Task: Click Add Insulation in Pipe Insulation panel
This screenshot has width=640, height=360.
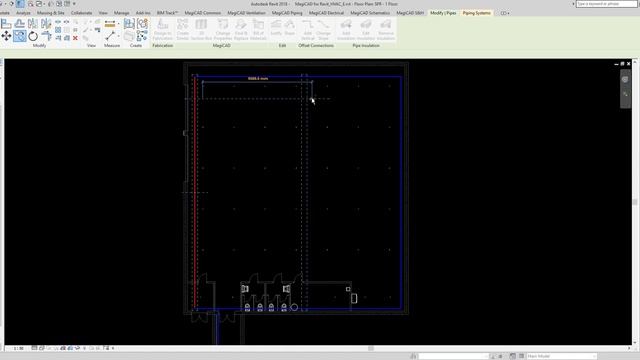Action: coord(346,29)
